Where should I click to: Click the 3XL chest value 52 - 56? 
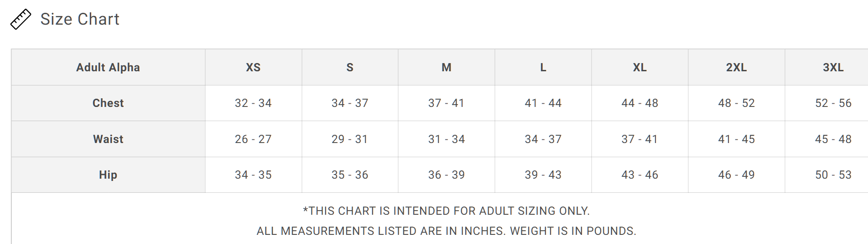833,103
